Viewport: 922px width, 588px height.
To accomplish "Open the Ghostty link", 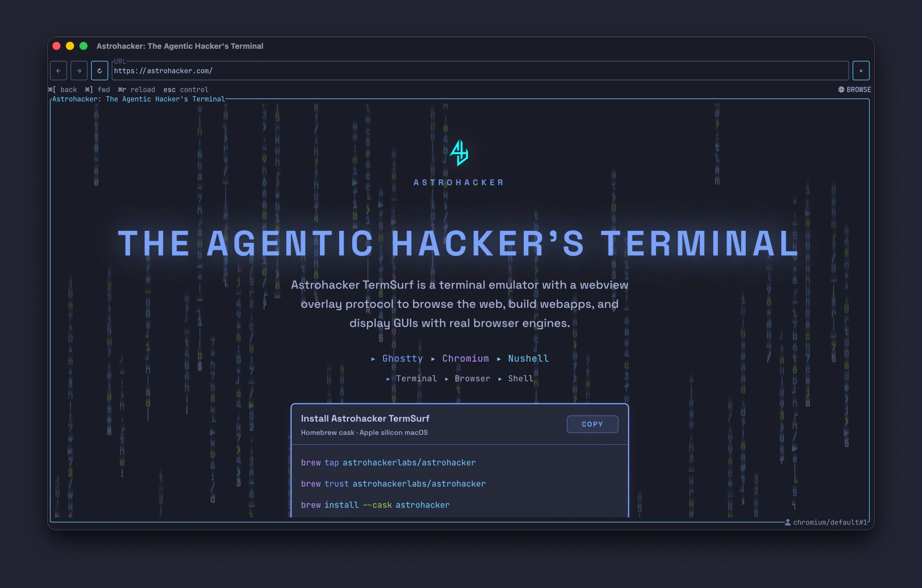I will tap(402, 359).
